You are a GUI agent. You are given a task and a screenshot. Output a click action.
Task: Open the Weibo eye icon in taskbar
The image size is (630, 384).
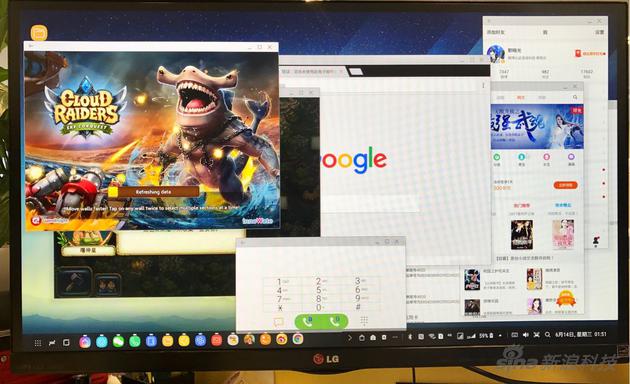[x=282, y=339]
